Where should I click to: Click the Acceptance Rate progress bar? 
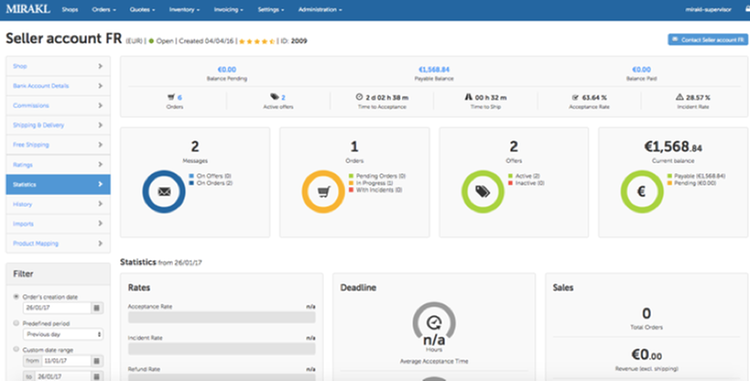[221, 317]
